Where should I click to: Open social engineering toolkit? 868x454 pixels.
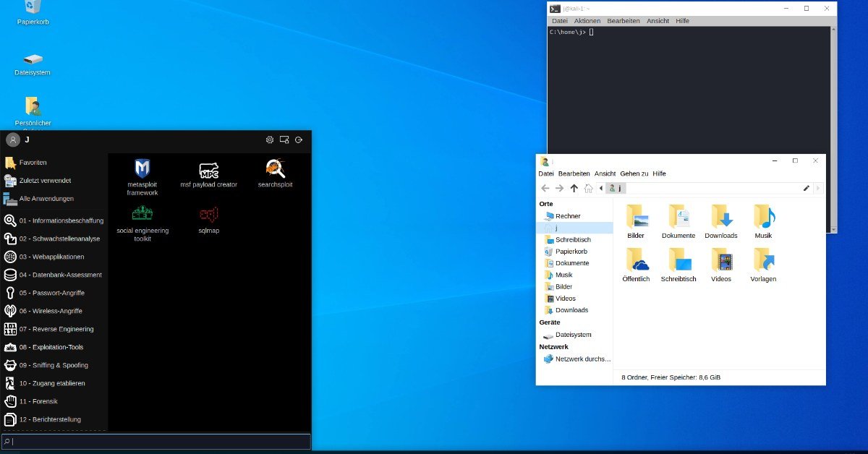click(x=142, y=223)
